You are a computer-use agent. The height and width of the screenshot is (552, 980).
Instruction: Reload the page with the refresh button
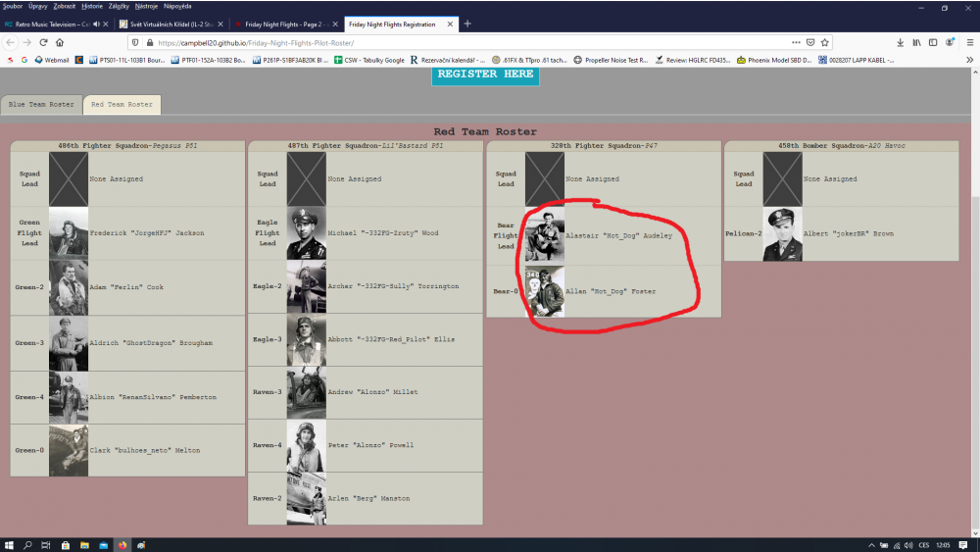pos(42,42)
